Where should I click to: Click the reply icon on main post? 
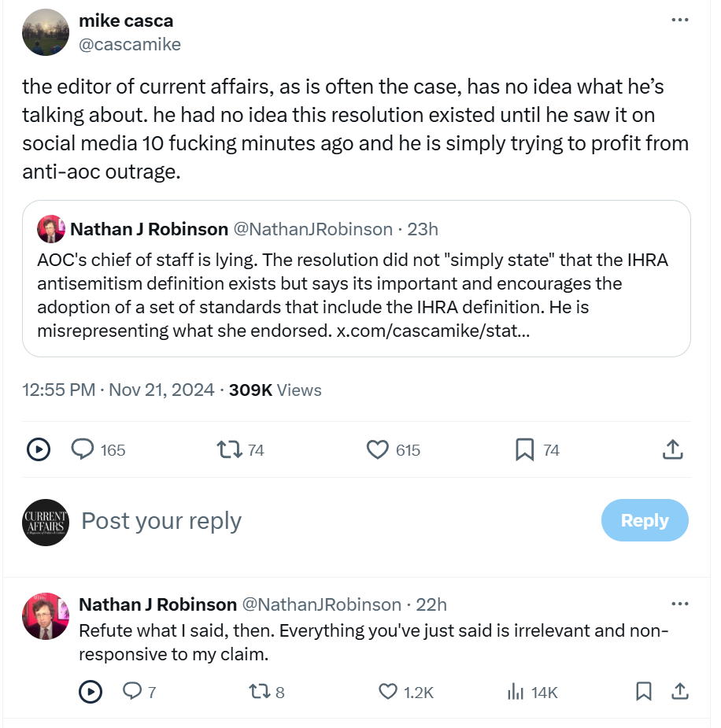(83, 449)
